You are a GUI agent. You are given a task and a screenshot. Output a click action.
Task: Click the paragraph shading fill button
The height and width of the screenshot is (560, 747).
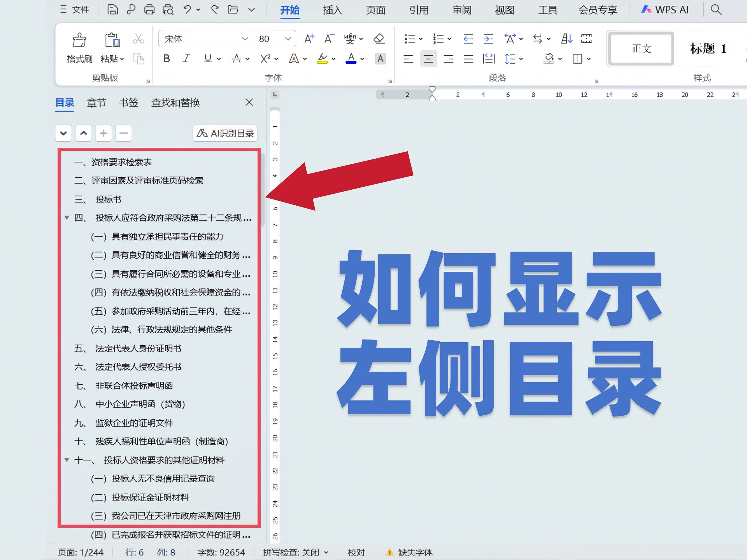point(549,59)
